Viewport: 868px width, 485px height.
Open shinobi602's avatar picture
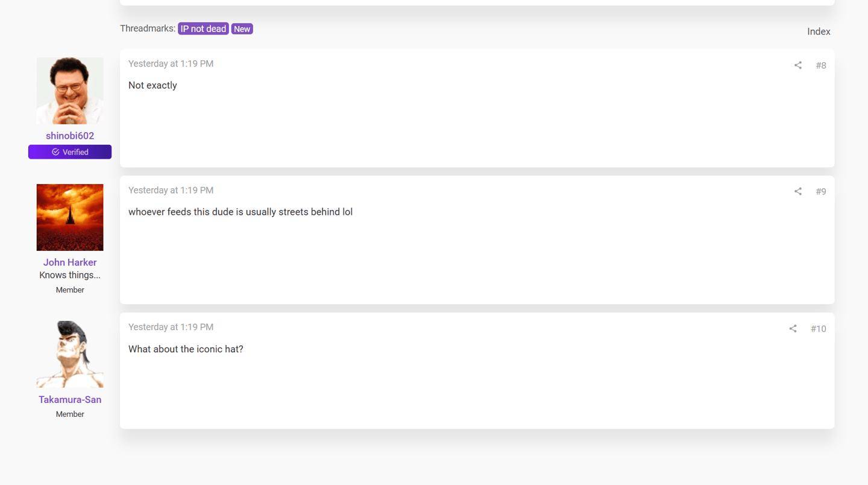coord(70,91)
